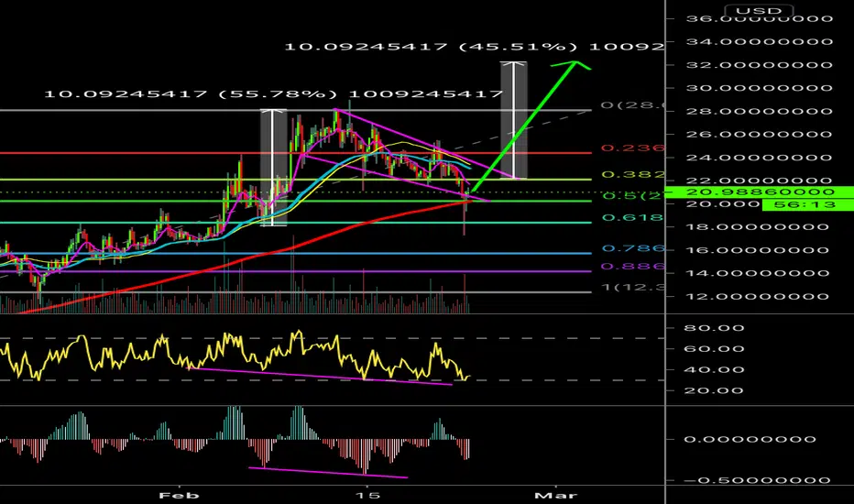Select the right white measurement range box
Viewport: 854px width, 504px height.
pos(514,120)
